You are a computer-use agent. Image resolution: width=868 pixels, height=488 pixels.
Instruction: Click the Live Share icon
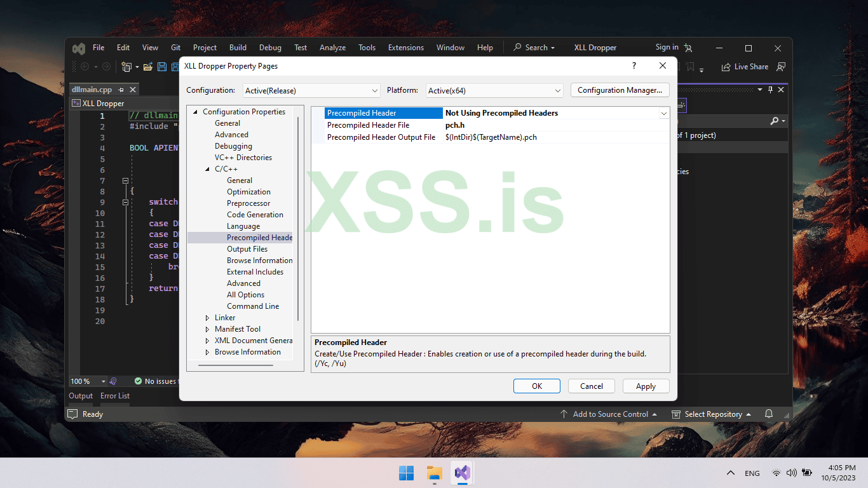(726, 67)
